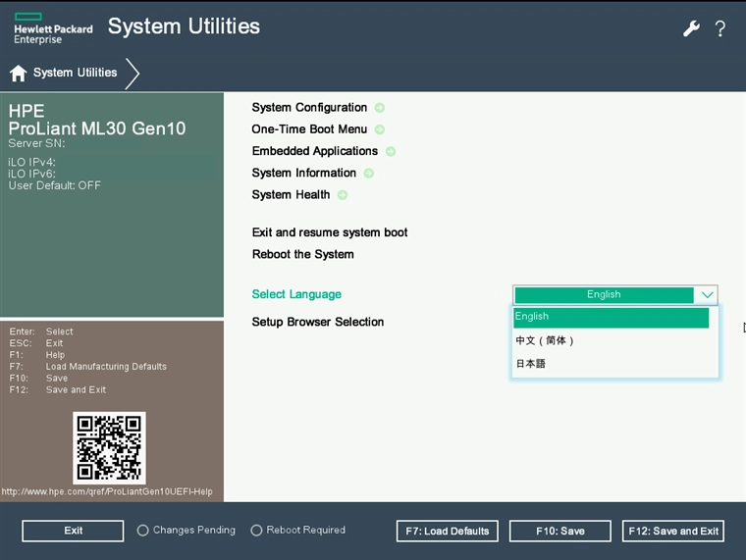Open the System Configuration menu
The width and height of the screenshot is (746, 560).
309,108
